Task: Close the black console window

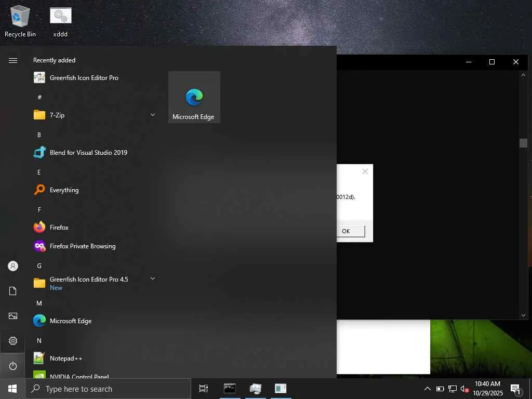Action: 516,62
